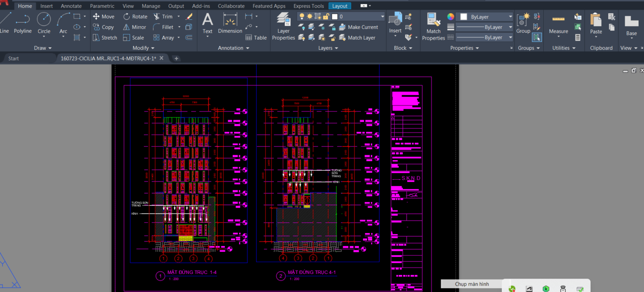Toggle layer on/off lightbulb in layer dropdown

[x=302, y=17]
